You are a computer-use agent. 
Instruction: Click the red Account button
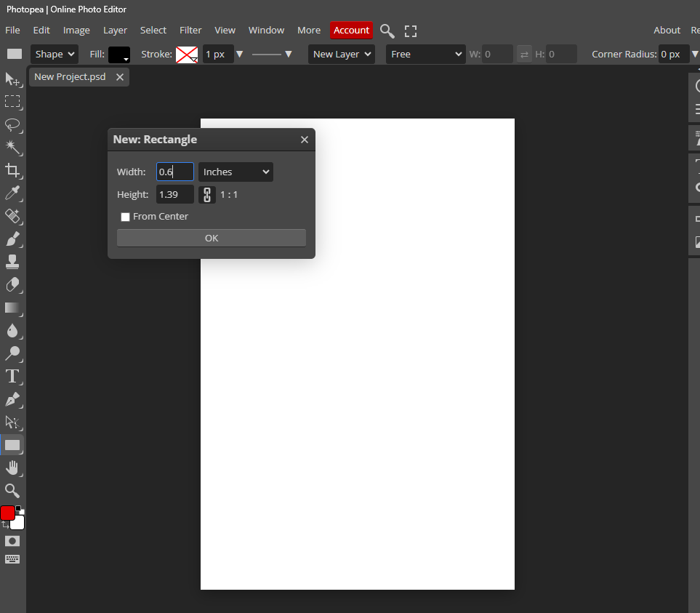click(351, 31)
